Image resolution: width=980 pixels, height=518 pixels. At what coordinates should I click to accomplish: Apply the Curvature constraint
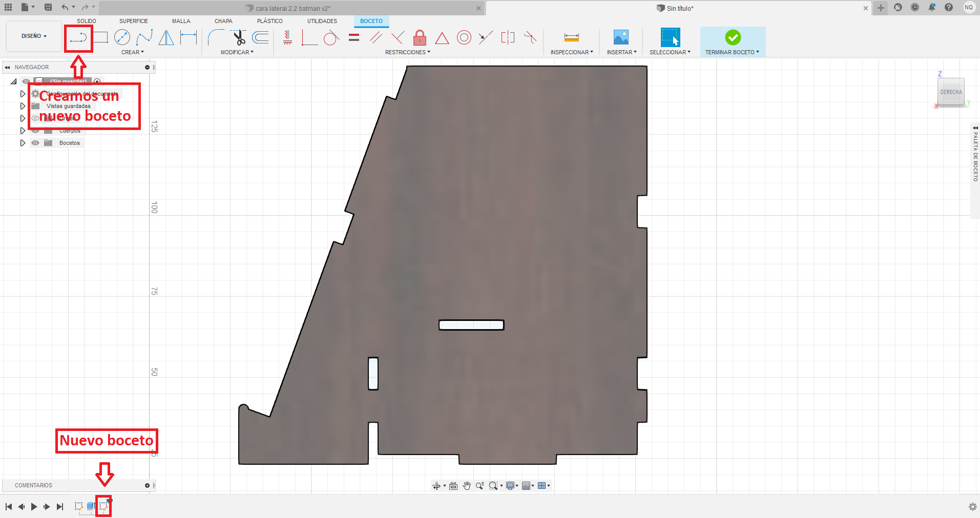point(530,37)
